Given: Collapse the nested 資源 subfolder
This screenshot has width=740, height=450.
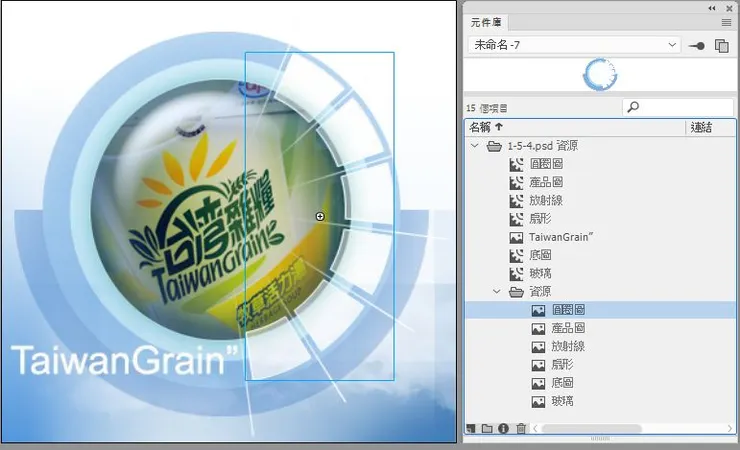Looking at the screenshot, I should point(497,292).
